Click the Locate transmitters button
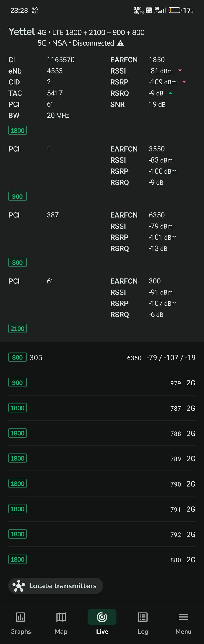Image resolution: width=204 pixels, height=644 pixels. point(56,586)
